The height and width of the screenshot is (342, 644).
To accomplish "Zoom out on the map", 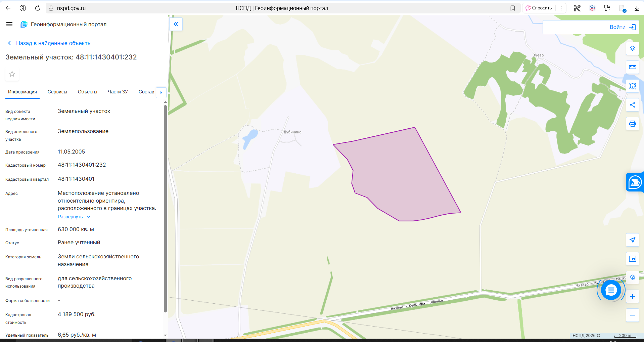I will [632, 315].
